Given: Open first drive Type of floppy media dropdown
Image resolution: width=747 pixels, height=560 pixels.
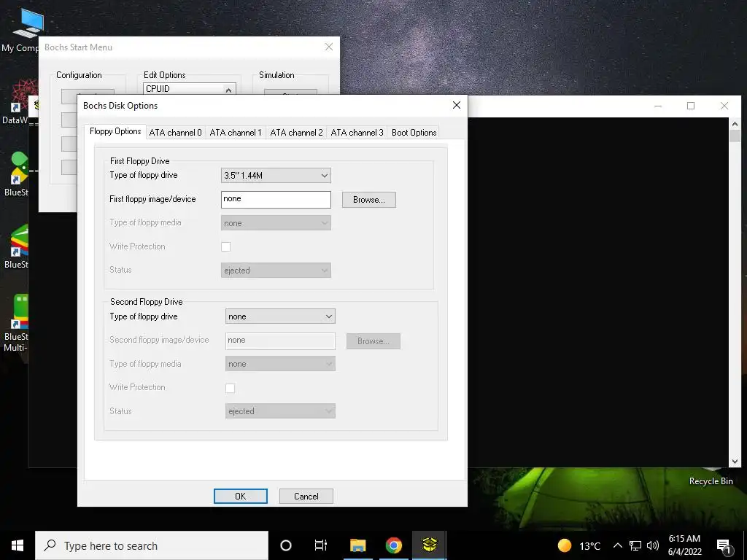Looking at the screenshot, I should click(x=276, y=223).
